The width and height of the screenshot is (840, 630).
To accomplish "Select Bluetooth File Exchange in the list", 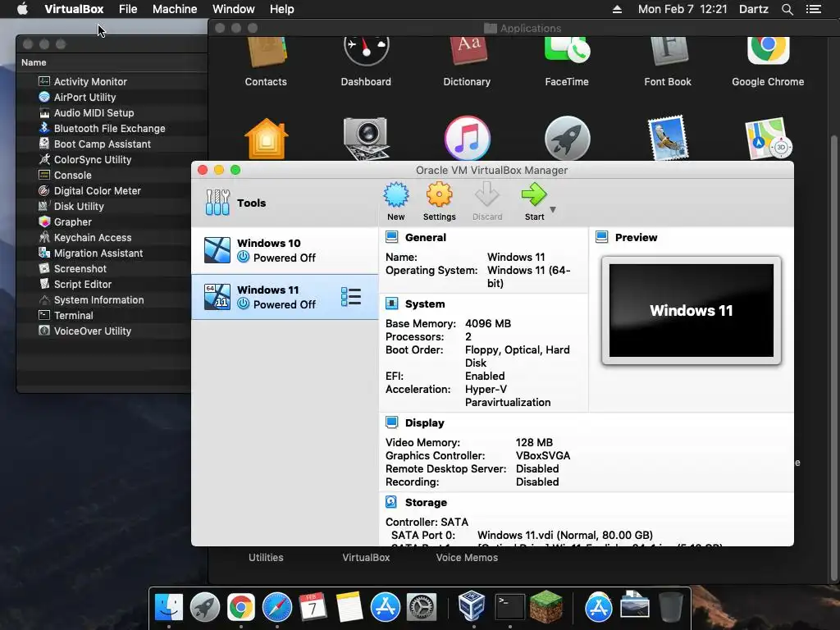I will tap(112, 128).
